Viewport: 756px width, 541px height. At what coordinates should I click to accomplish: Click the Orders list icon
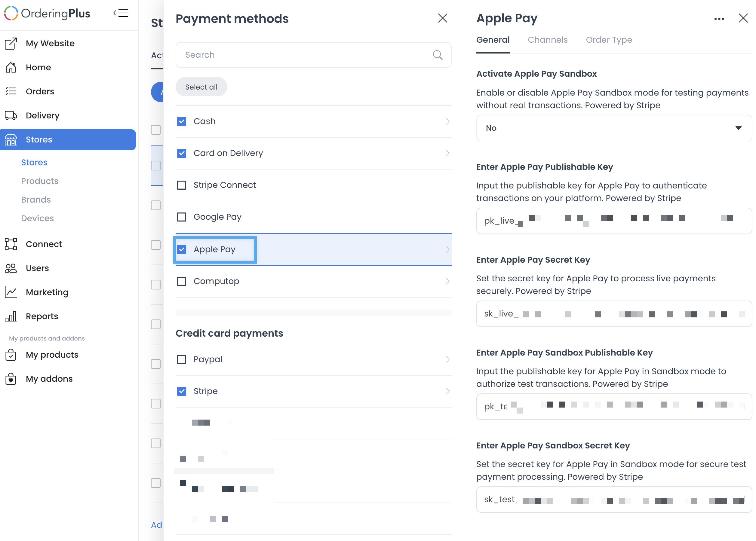tap(11, 91)
